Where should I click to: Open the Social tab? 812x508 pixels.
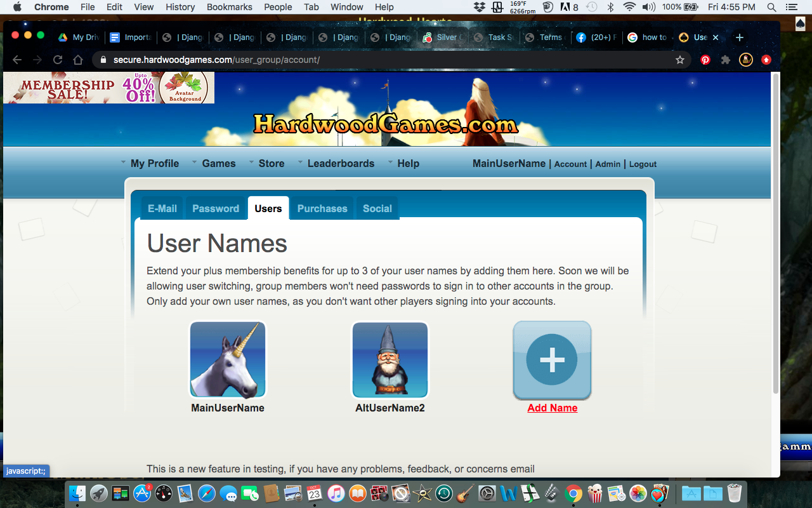[x=377, y=208]
